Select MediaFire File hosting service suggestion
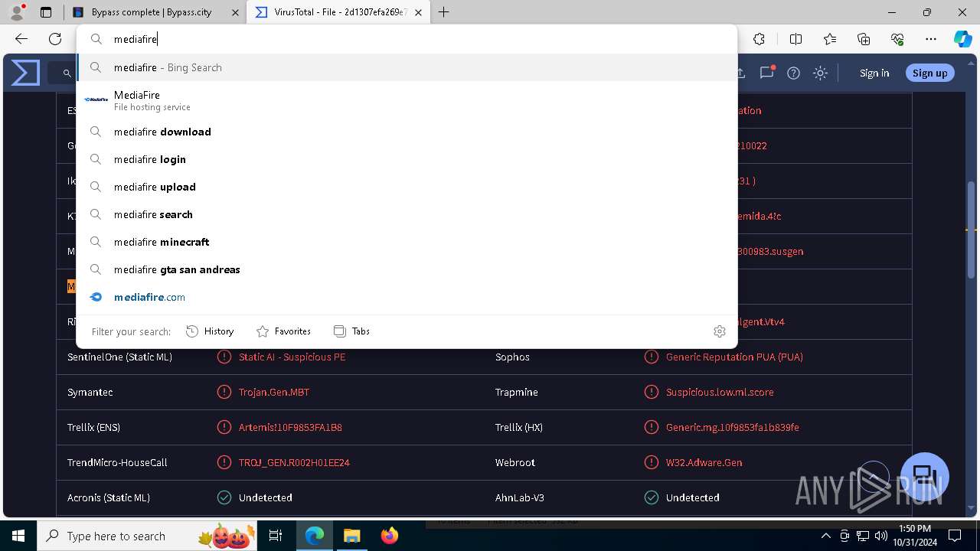980x551 pixels. [407, 100]
